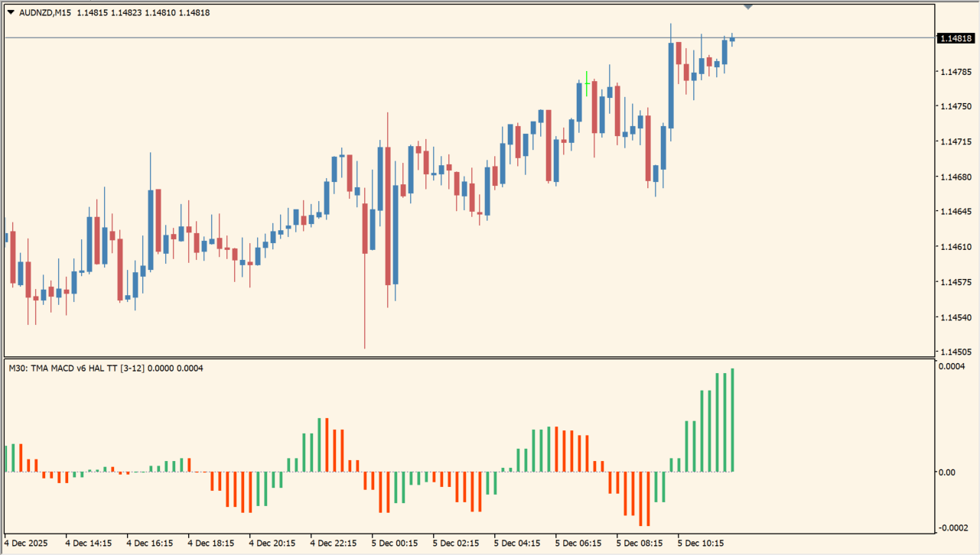Click the 5 Dec 08:15 time label
Screen dimensions: 980x555
click(x=640, y=543)
